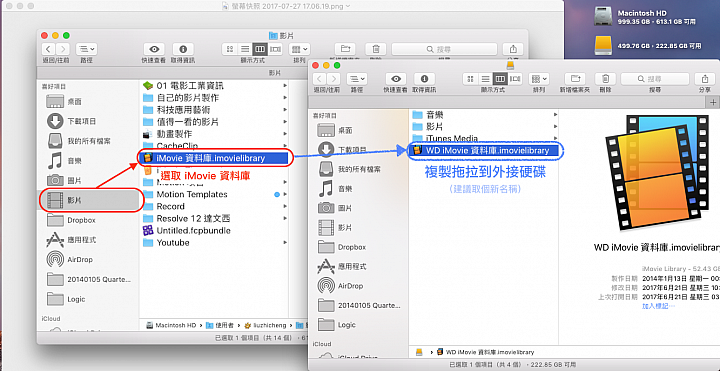This screenshot has height=371, width=720.
Task: Open Arrange dropdown in back window toolbar
Action: coord(300,49)
